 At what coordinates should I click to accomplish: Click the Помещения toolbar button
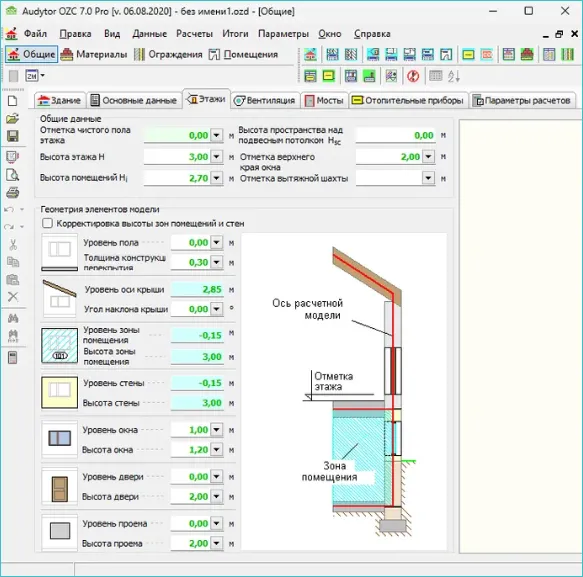tap(243, 54)
